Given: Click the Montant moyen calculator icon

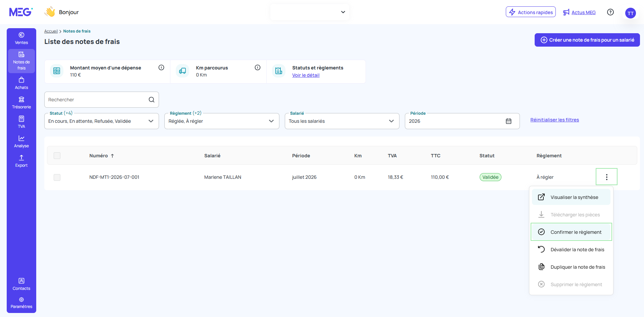Looking at the screenshot, I should pos(57,71).
